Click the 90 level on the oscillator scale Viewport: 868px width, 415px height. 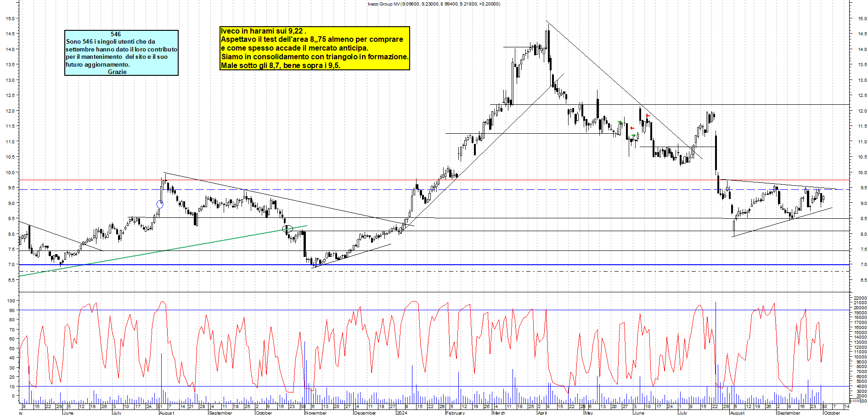(12, 310)
